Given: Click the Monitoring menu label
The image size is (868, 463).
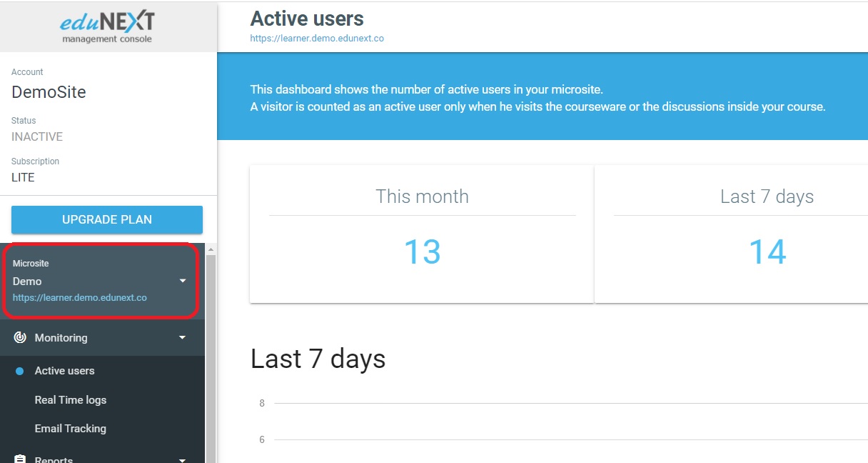Looking at the screenshot, I should click(x=61, y=337).
